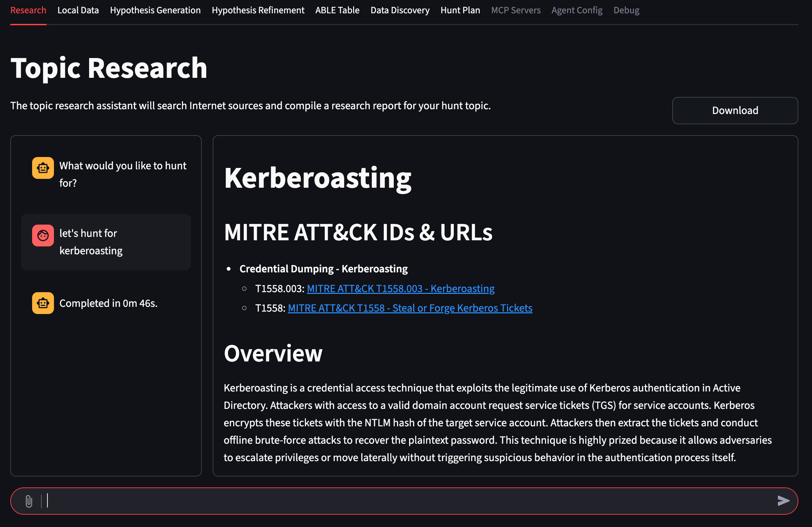The width and height of the screenshot is (812, 527).
Task: Open the Agent Config settings
Action: 577,10
